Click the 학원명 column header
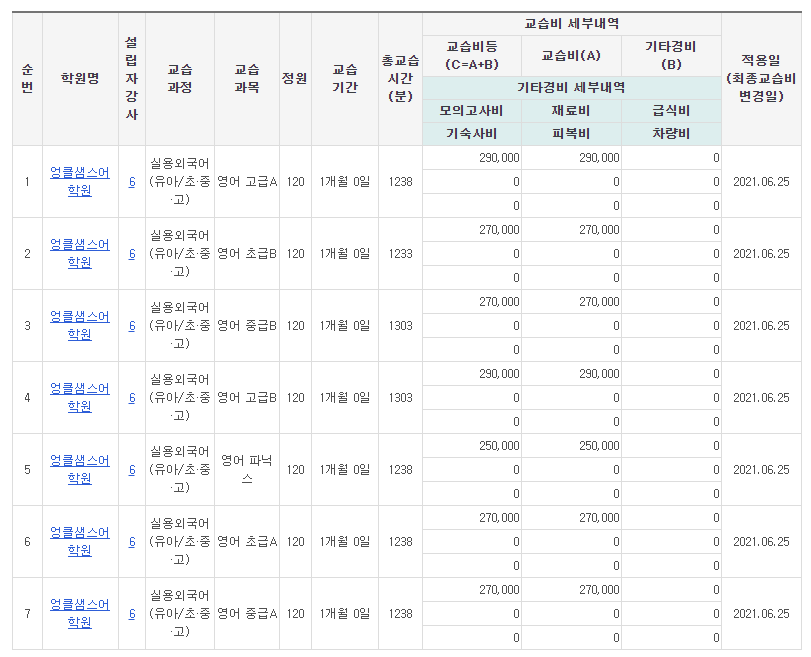 [x=80, y=78]
